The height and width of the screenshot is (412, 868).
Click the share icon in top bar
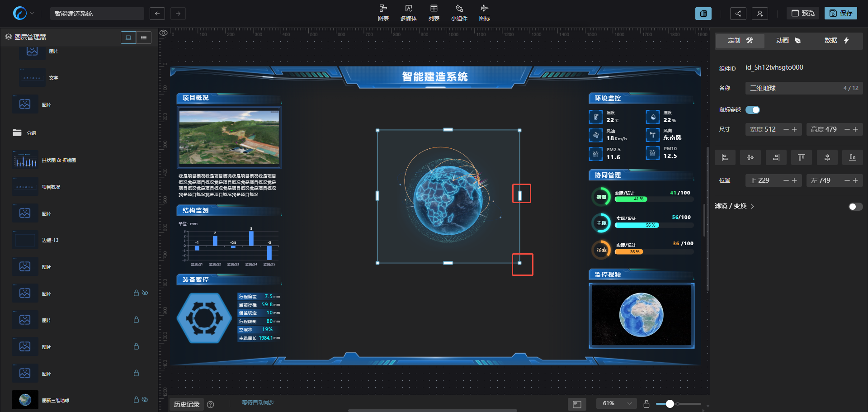click(738, 14)
